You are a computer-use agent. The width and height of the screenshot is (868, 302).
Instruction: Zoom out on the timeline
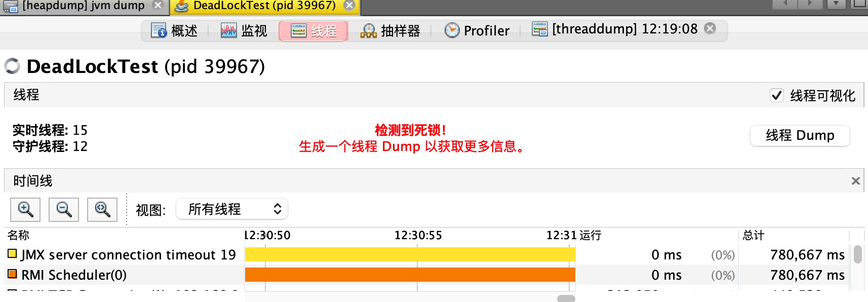click(x=64, y=210)
